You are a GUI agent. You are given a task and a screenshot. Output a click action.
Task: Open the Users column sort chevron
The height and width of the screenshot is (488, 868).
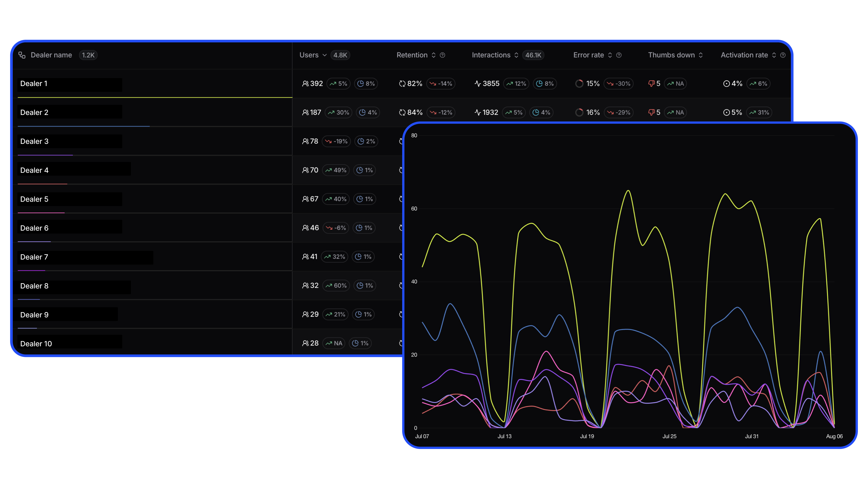325,55
